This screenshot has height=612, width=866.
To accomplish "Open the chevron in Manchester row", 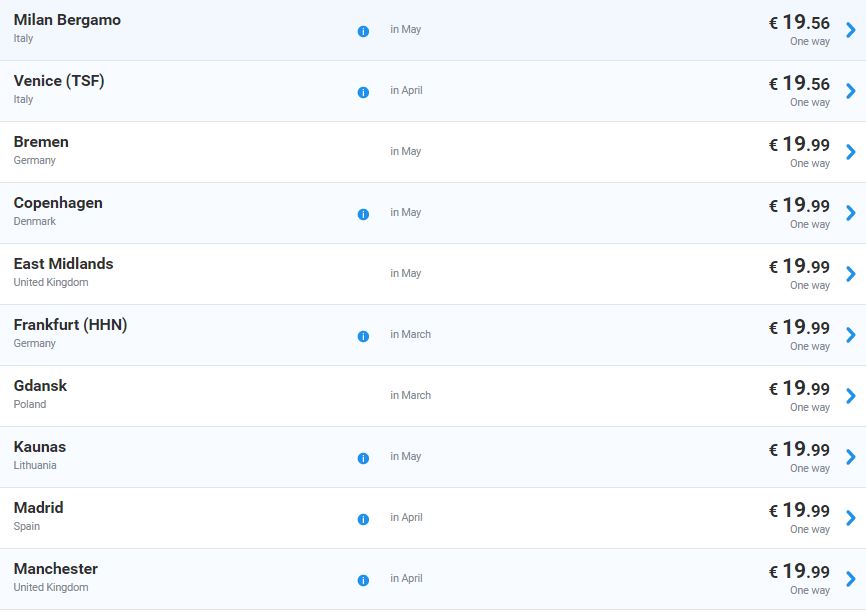I will pos(851,579).
